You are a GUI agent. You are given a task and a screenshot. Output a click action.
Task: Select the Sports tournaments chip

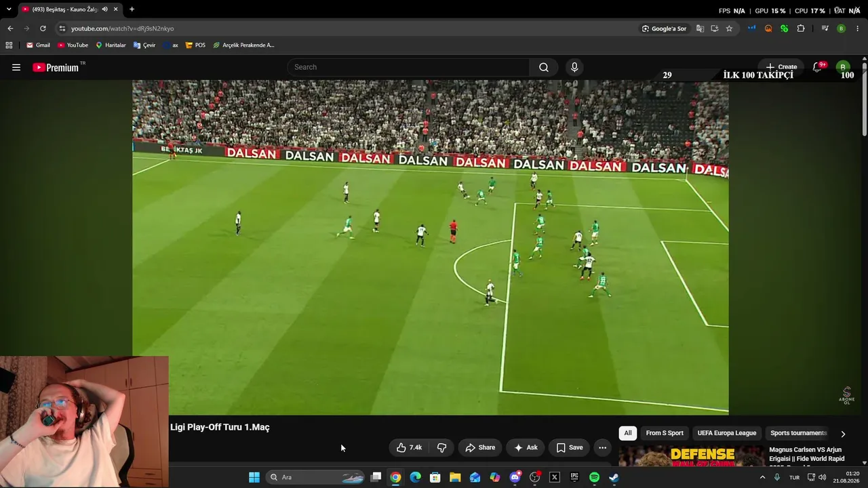(x=799, y=433)
